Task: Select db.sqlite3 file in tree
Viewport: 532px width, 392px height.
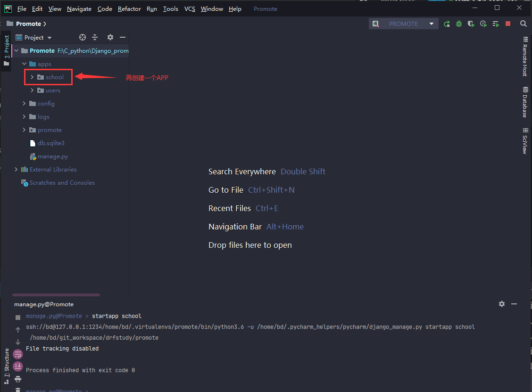Action: 51,143
